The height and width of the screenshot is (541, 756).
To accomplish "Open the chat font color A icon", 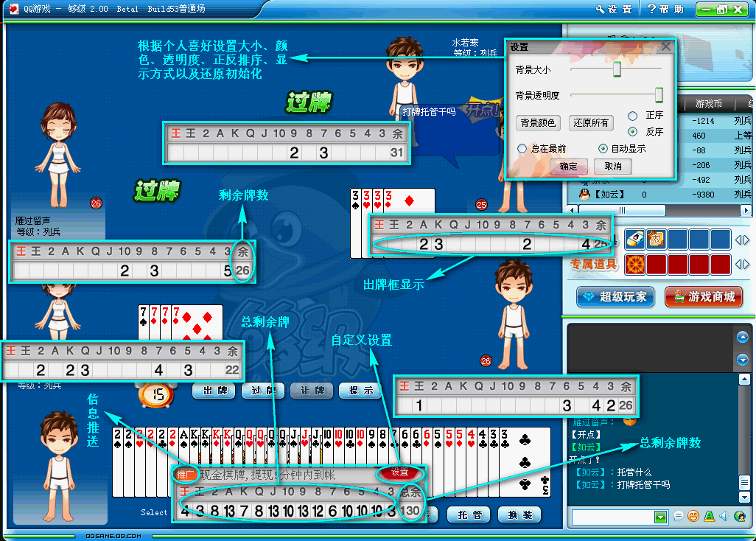I will 709,517.
